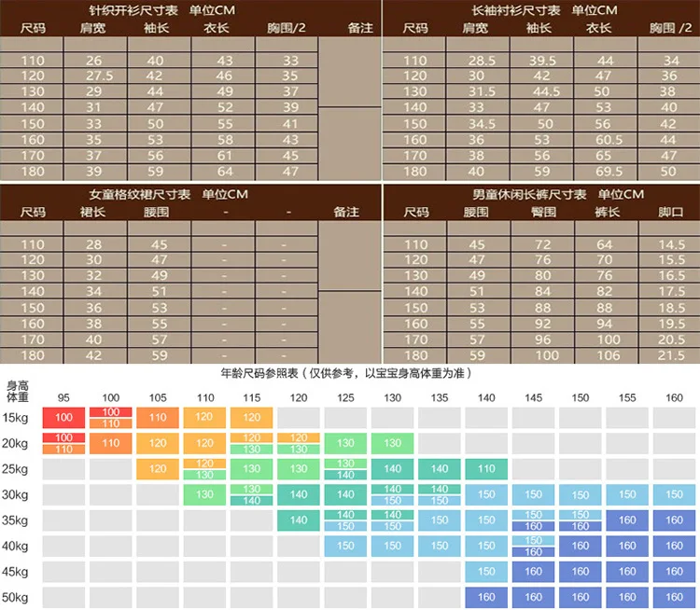Click 胸围/2 header in long-sleeve shirt table
Image resolution: width=700 pixels, height=610 pixels.
point(670,28)
